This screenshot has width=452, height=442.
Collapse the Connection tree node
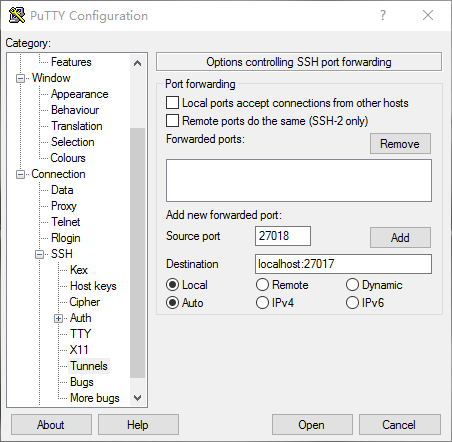21,174
